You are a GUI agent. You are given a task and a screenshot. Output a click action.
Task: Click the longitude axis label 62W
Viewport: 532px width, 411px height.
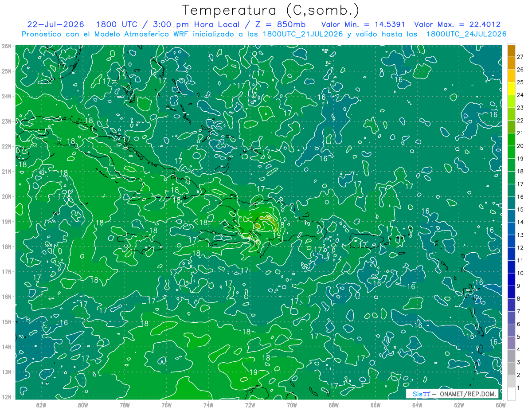(459, 405)
